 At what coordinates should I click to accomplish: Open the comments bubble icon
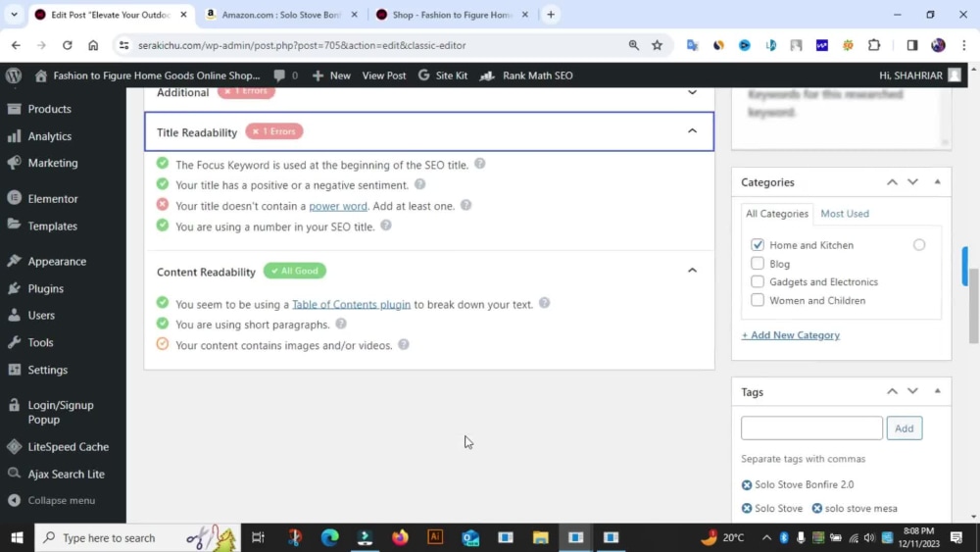[279, 75]
